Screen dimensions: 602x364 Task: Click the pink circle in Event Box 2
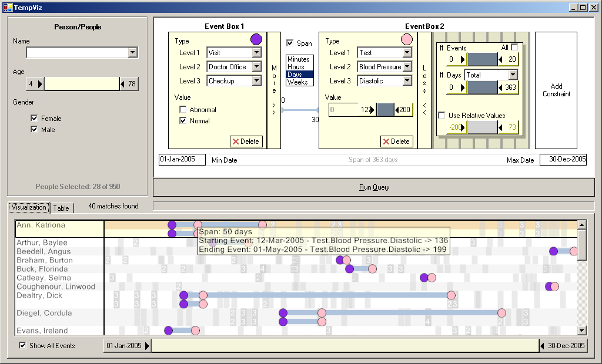pos(407,39)
